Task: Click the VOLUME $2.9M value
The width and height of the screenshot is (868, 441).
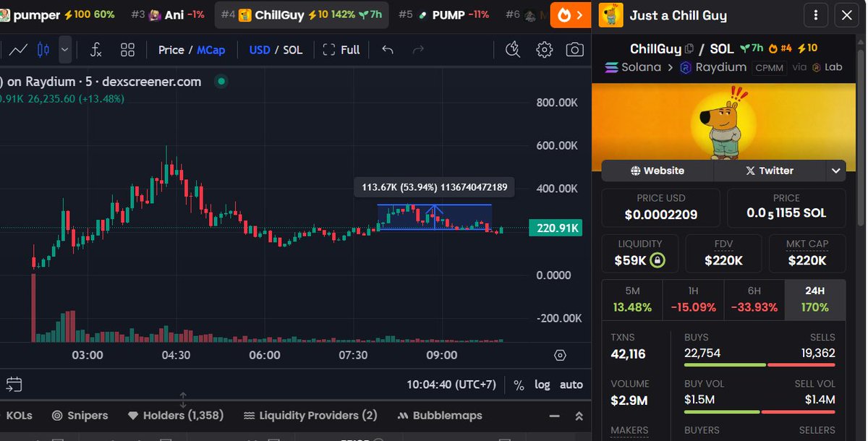Action: (630, 399)
